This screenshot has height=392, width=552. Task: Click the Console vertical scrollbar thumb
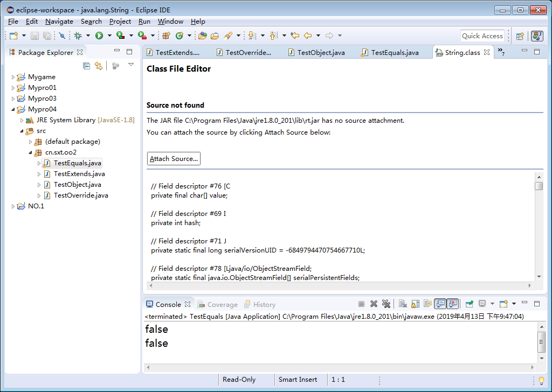tap(541, 342)
